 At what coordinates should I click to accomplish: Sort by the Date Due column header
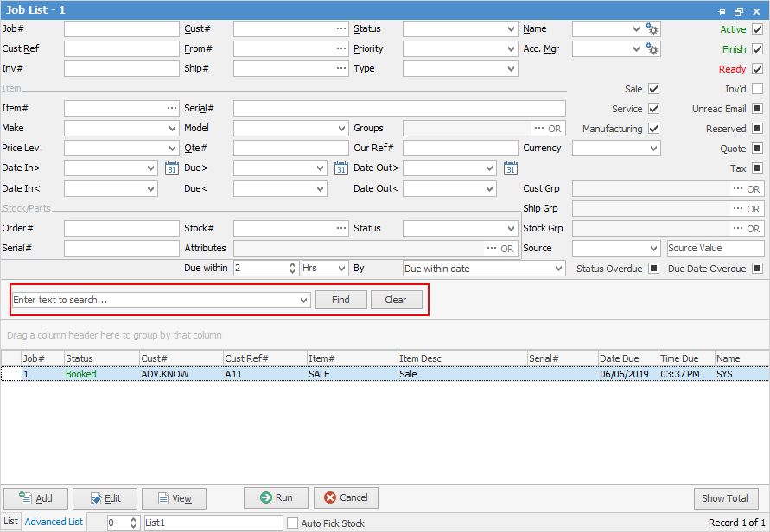click(628, 358)
